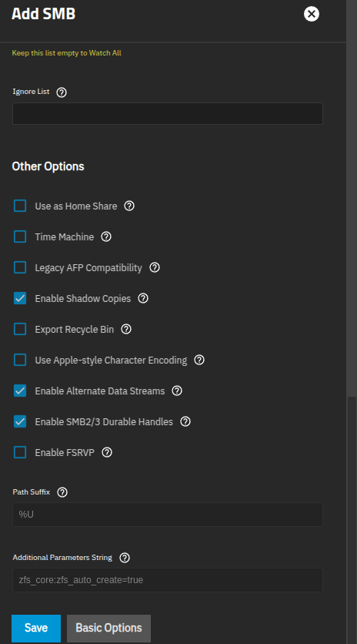Show help for Time Machine option
The height and width of the screenshot is (644, 357).
coord(106,236)
